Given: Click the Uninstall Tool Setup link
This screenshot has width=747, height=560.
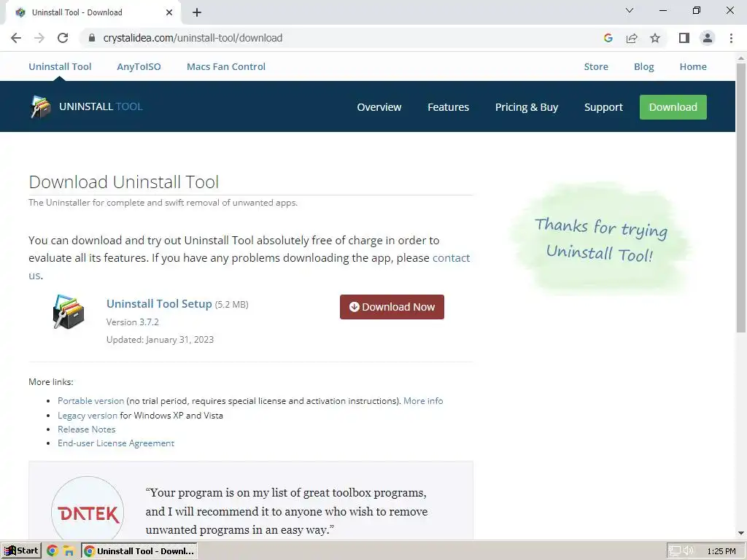Looking at the screenshot, I should click(159, 304).
